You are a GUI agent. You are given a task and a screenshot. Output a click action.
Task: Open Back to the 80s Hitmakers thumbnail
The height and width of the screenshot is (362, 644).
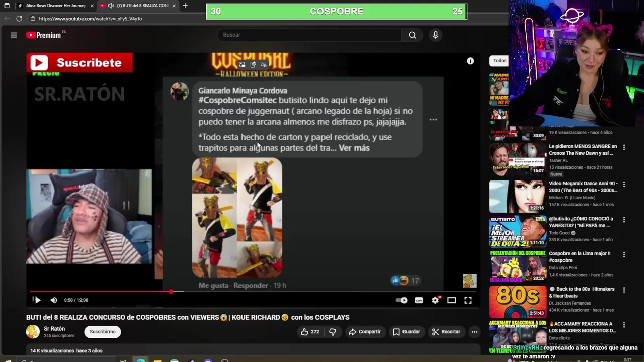[x=517, y=302]
